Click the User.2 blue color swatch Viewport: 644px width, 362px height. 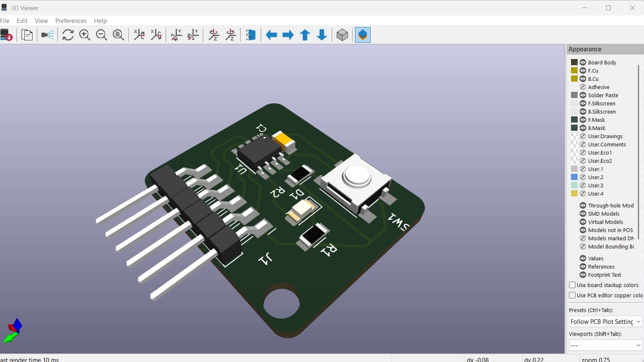[x=574, y=177]
